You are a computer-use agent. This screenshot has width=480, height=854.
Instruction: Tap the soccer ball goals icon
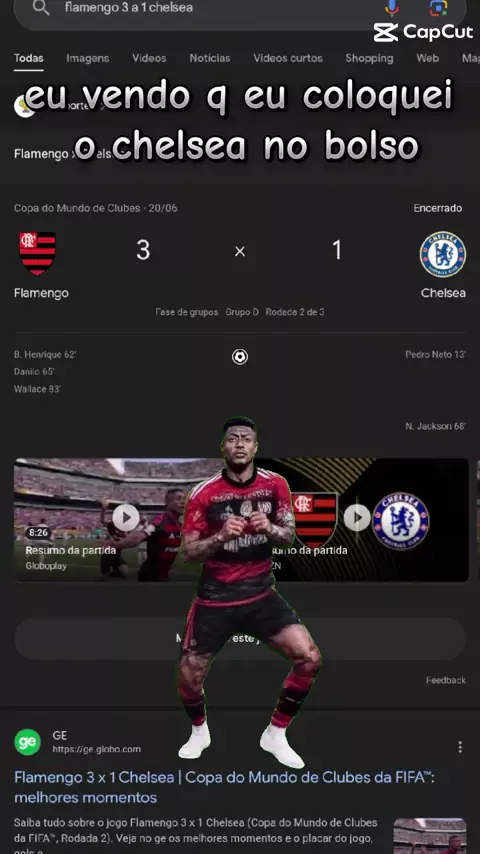[240, 357]
